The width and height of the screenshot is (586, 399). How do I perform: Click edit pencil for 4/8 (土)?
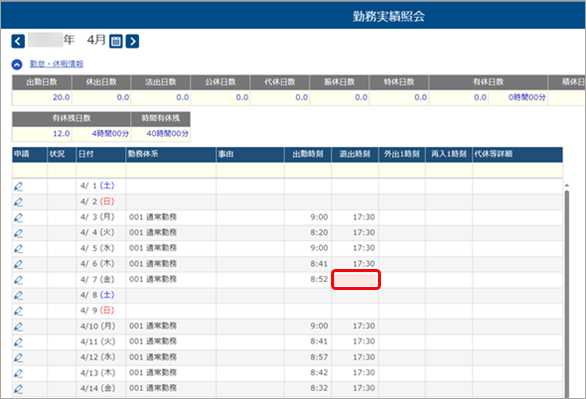click(x=18, y=295)
